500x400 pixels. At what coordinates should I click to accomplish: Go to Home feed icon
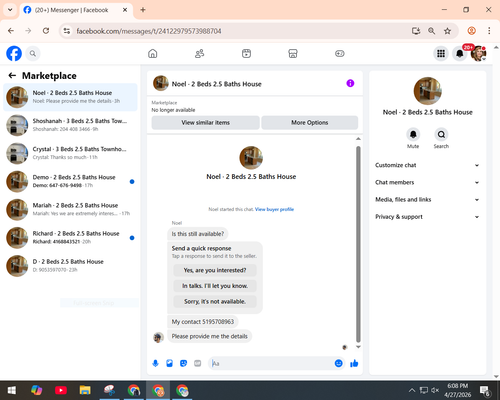[153, 53]
